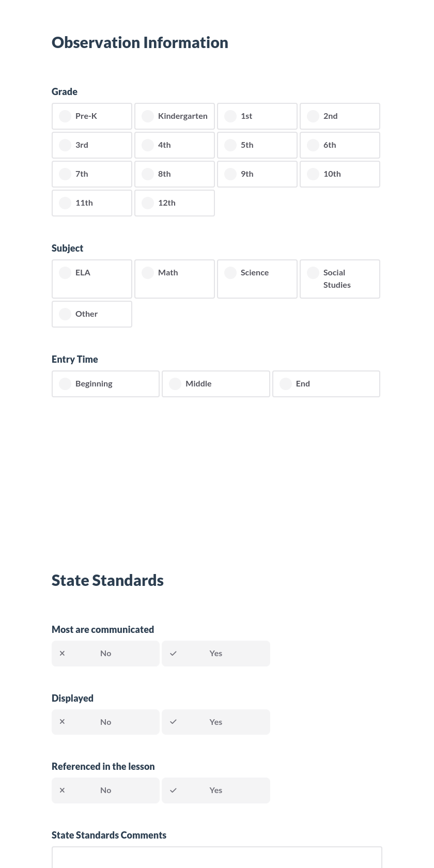The width and height of the screenshot is (434, 868).
Task: Answer Yes to 'Referenced in the lesson'
Action: (x=215, y=790)
